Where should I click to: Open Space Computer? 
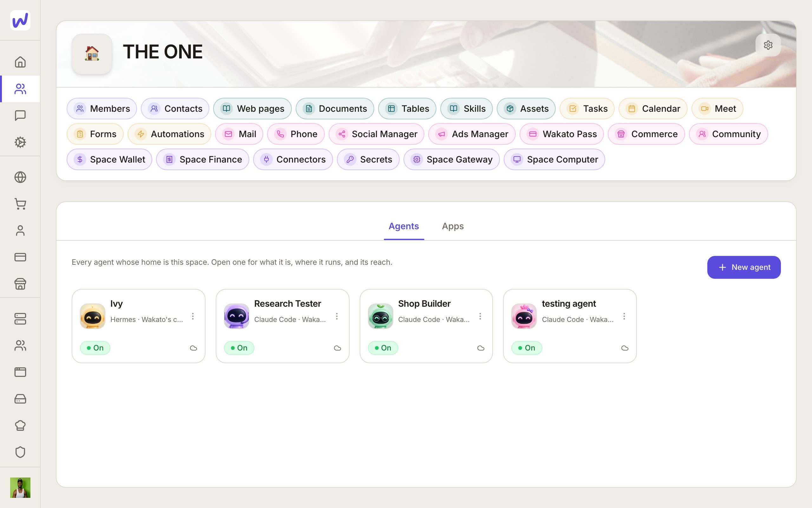point(554,159)
